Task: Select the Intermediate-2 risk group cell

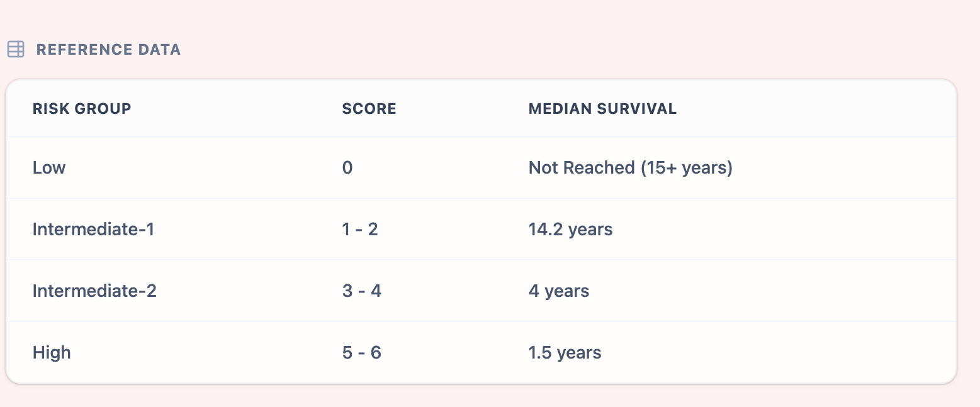Action: [x=94, y=291]
